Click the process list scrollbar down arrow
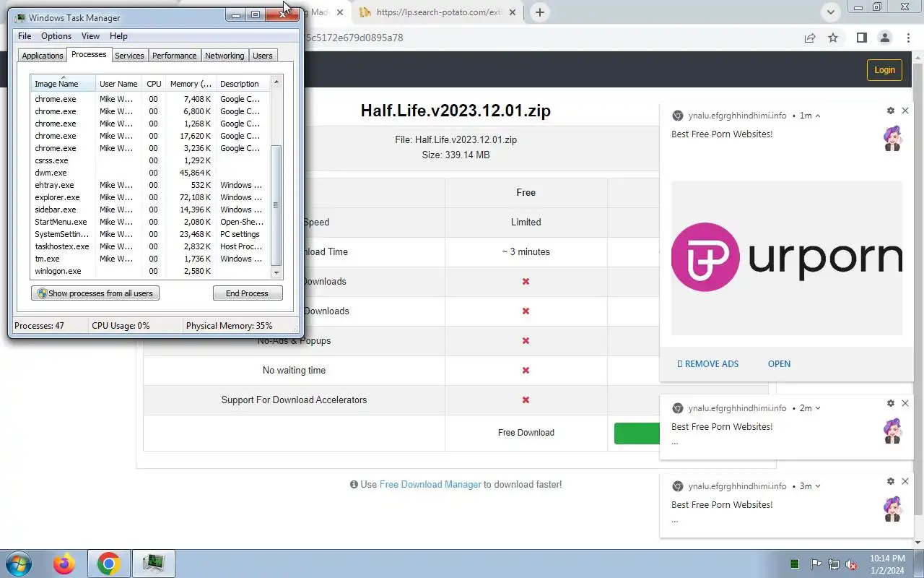Image resolution: width=924 pixels, height=578 pixels. coord(276,272)
